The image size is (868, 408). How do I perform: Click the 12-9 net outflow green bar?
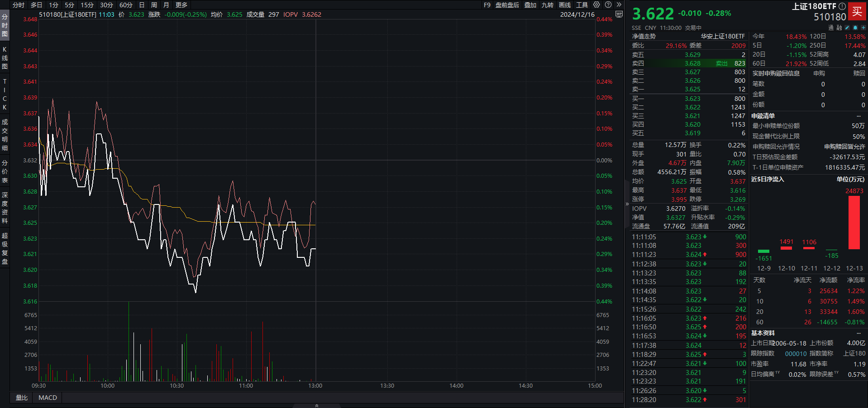pyautogui.click(x=763, y=251)
